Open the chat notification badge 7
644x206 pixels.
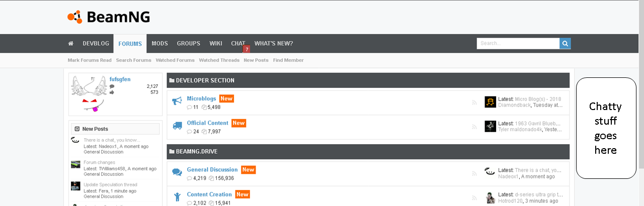coord(247,49)
